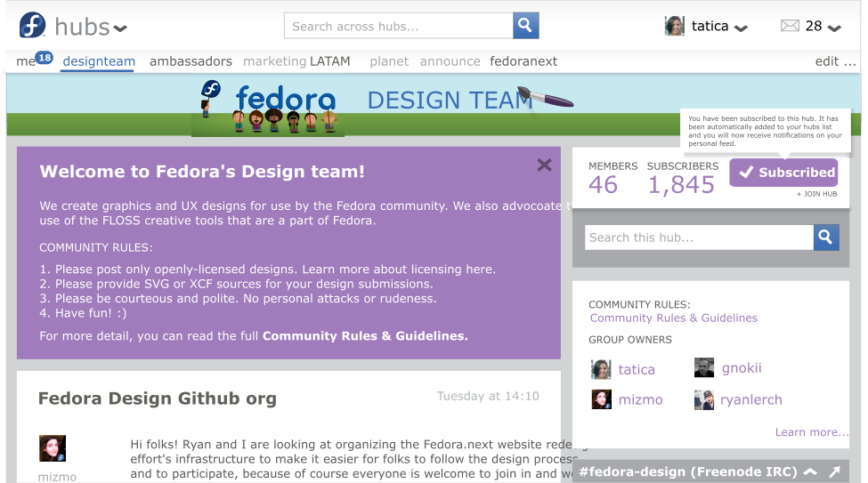Image resolution: width=868 pixels, height=483 pixels.
Task: Open the messages envelope icon
Action: [x=790, y=26]
